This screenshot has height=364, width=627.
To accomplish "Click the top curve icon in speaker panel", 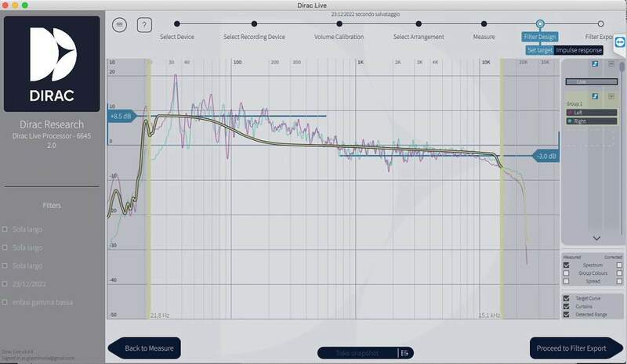I will [x=596, y=63].
